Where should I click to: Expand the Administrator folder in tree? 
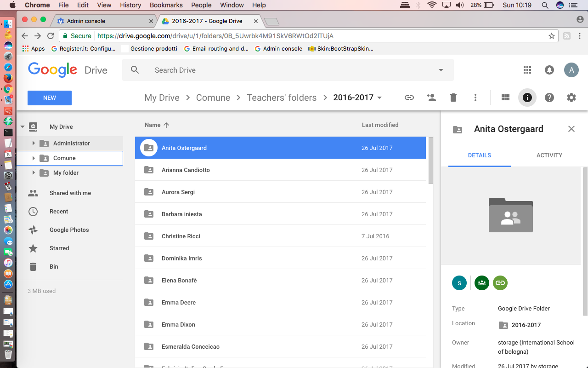(x=34, y=144)
